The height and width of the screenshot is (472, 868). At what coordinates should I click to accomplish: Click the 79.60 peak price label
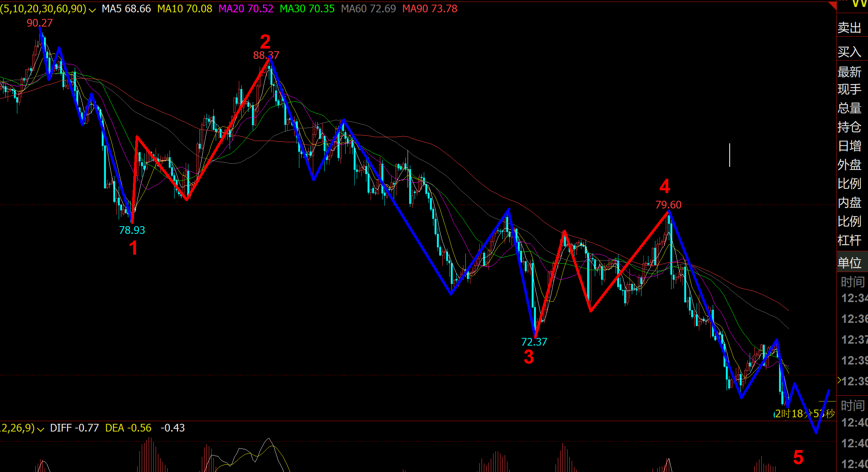click(668, 205)
